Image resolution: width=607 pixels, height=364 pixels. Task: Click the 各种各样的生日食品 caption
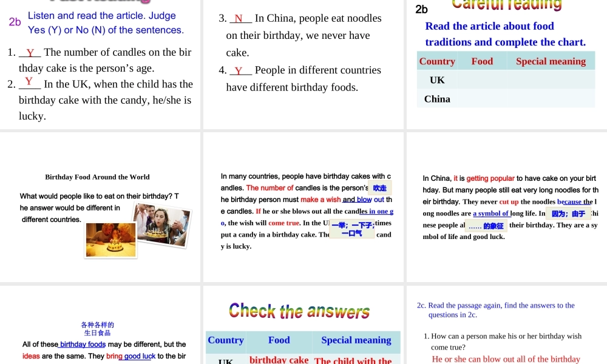(x=97, y=329)
